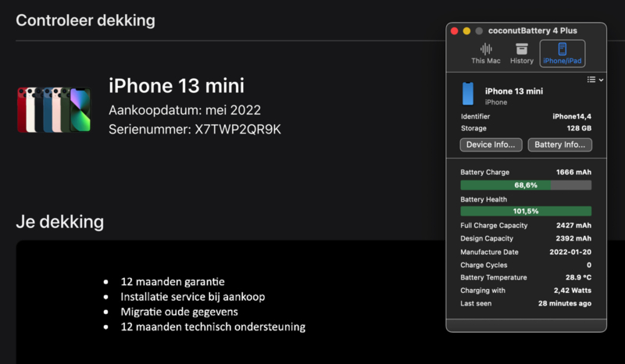Click the serial number X7TWP2QR9K text
Viewport: 625px width, 364px height.
pos(237,129)
